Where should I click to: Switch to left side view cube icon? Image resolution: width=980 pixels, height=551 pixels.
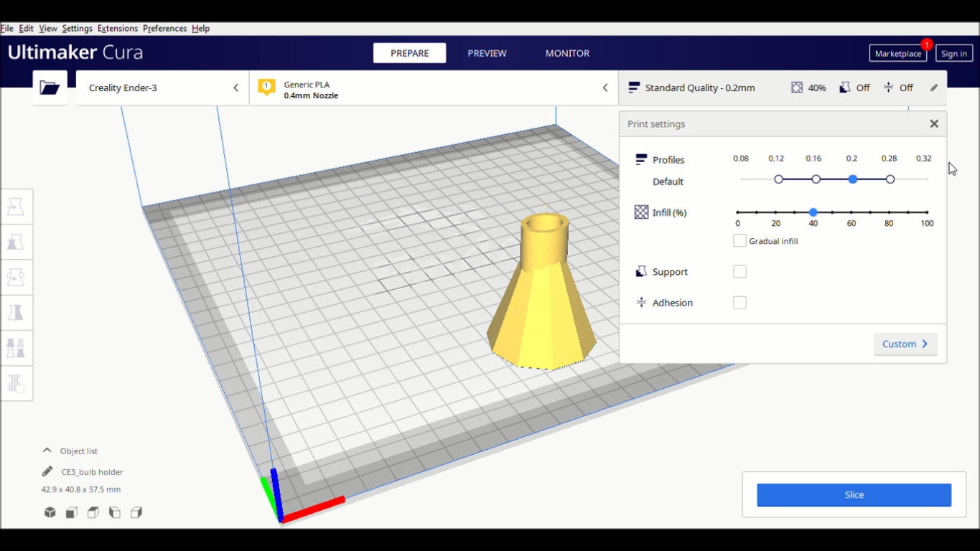tap(115, 512)
